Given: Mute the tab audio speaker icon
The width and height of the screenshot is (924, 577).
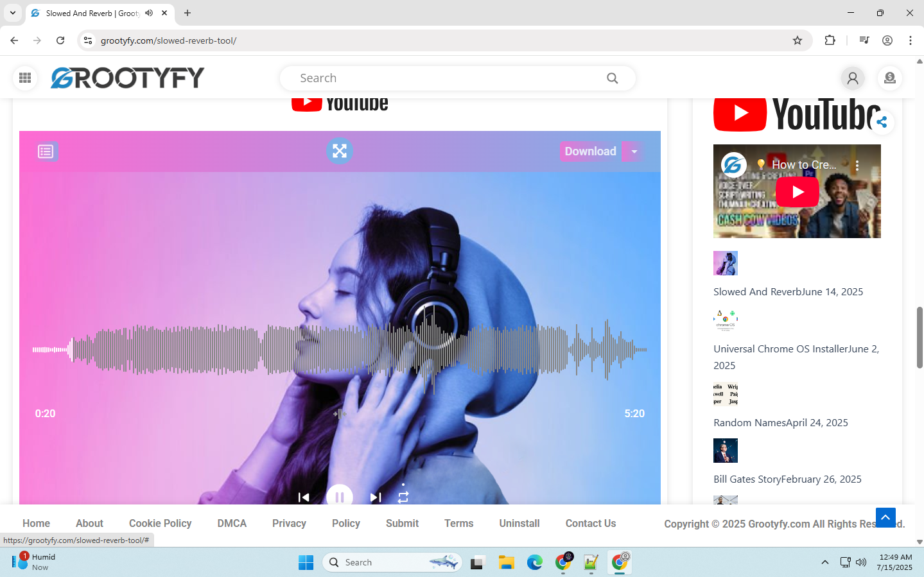Looking at the screenshot, I should [149, 13].
